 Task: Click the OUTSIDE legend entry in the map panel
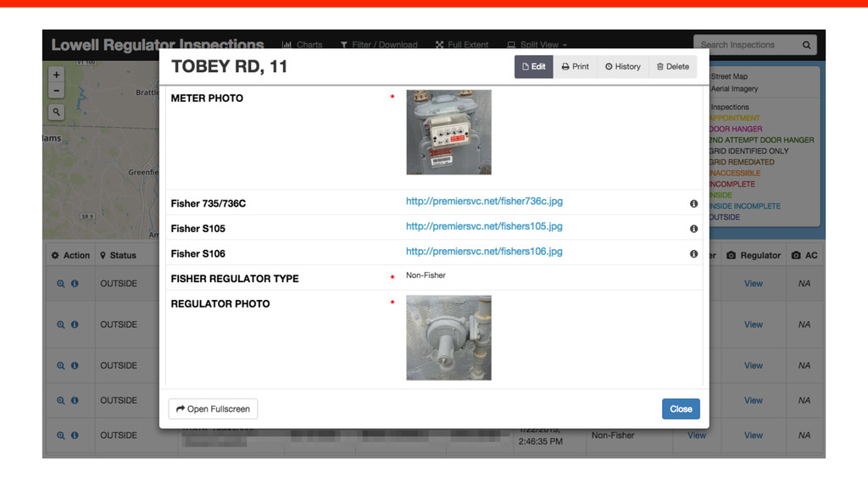click(725, 217)
